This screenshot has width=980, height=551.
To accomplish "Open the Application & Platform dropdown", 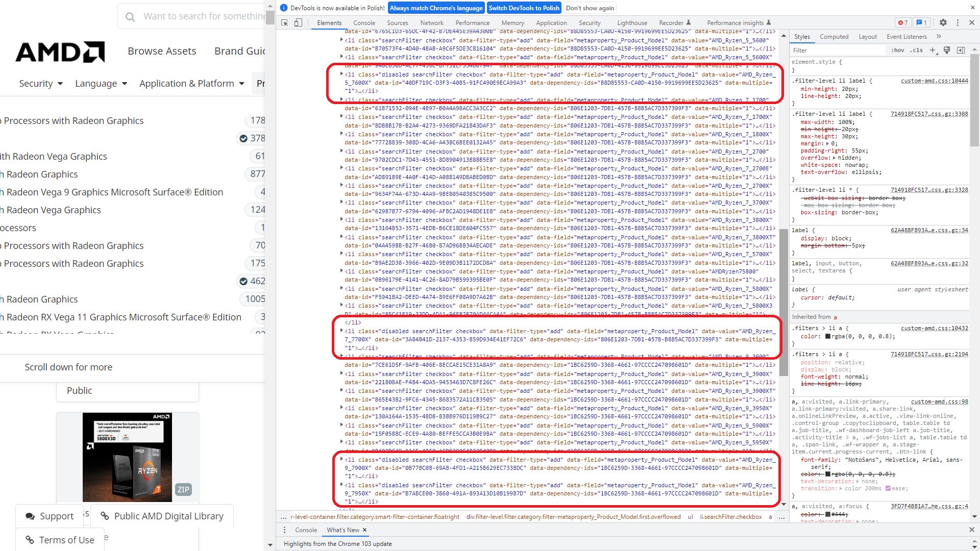I will point(192,84).
